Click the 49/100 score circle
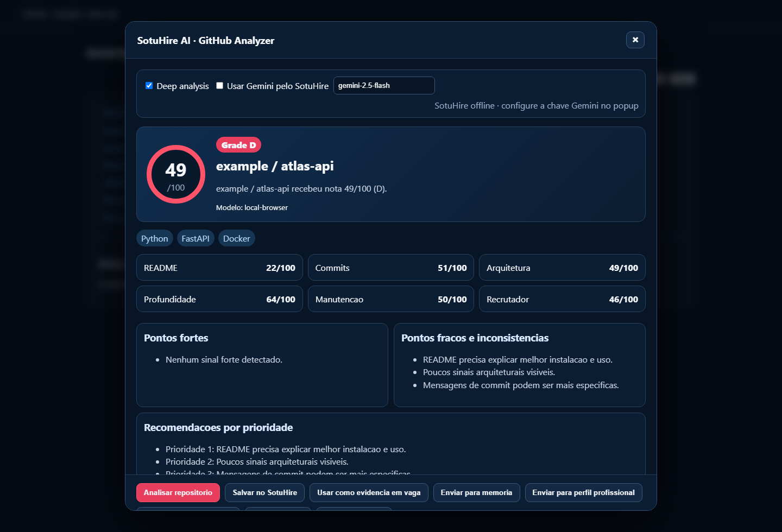Screen dimensions: 782x532 175,174
